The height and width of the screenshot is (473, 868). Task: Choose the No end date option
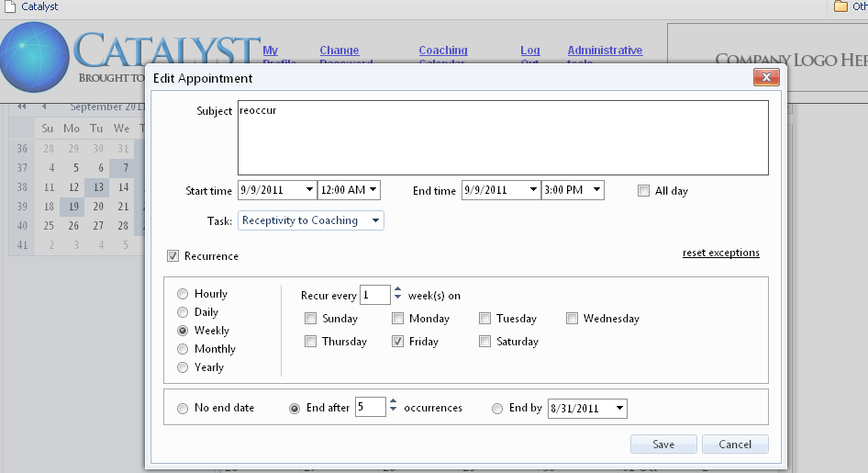[183, 408]
